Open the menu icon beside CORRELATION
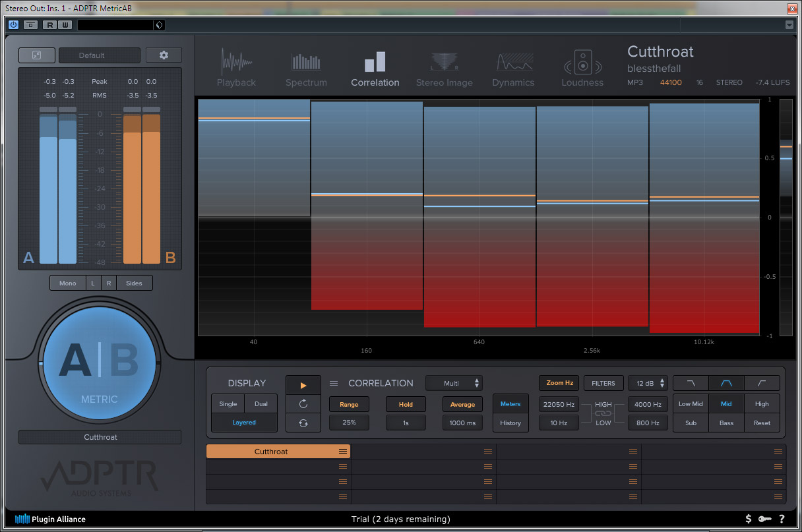Image resolution: width=802 pixels, height=532 pixels. tap(334, 383)
